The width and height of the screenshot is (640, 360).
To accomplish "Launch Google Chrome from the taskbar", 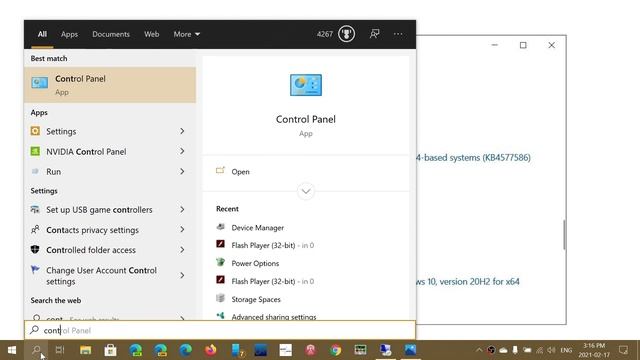I will [x=336, y=350].
